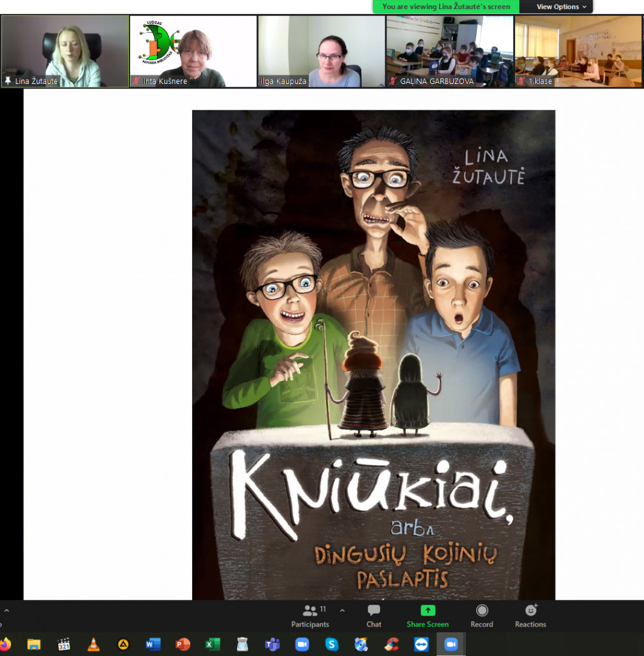Launch VLC media player from the taskbar
Image resolution: width=644 pixels, height=656 pixels.
[94, 644]
